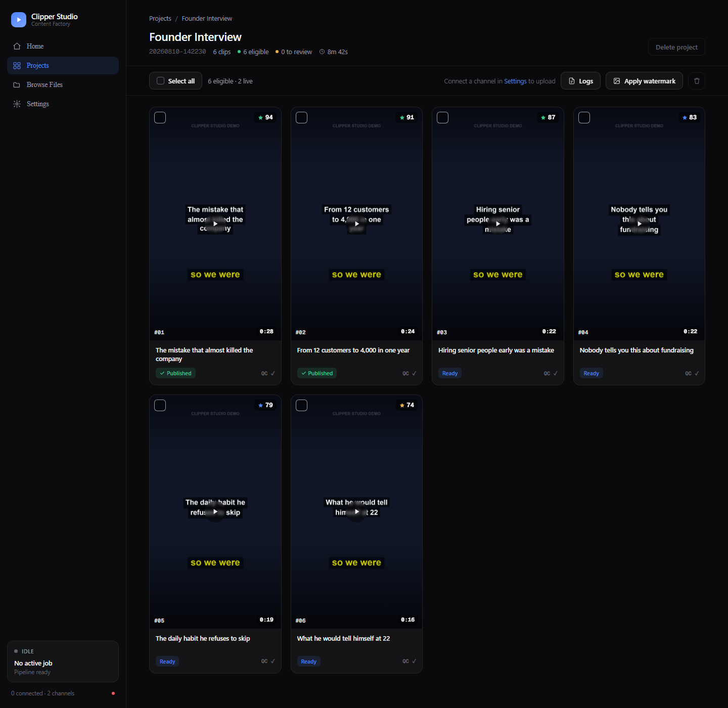Click Ready badge on Hiring senior people clip

[x=450, y=373]
